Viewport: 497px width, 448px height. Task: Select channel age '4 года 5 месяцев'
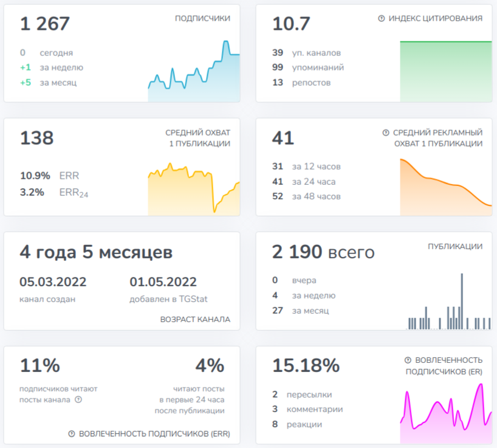pyautogui.click(x=96, y=252)
